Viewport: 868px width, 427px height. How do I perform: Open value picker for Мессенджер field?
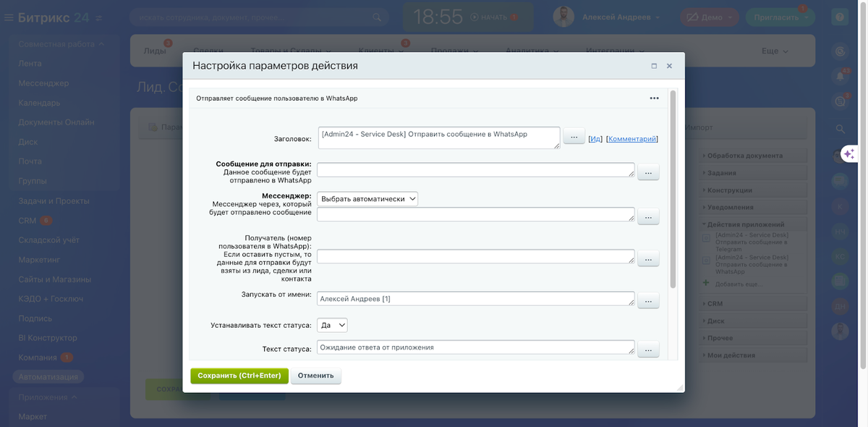coord(648,216)
